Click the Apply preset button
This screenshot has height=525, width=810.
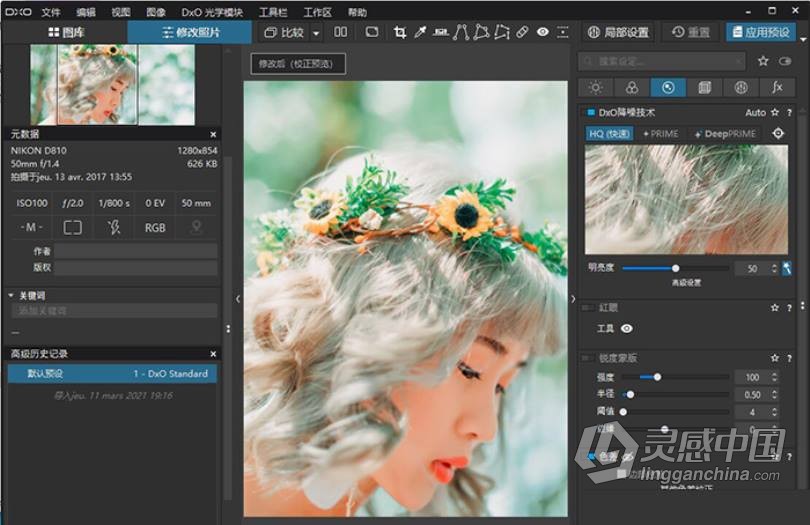760,33
